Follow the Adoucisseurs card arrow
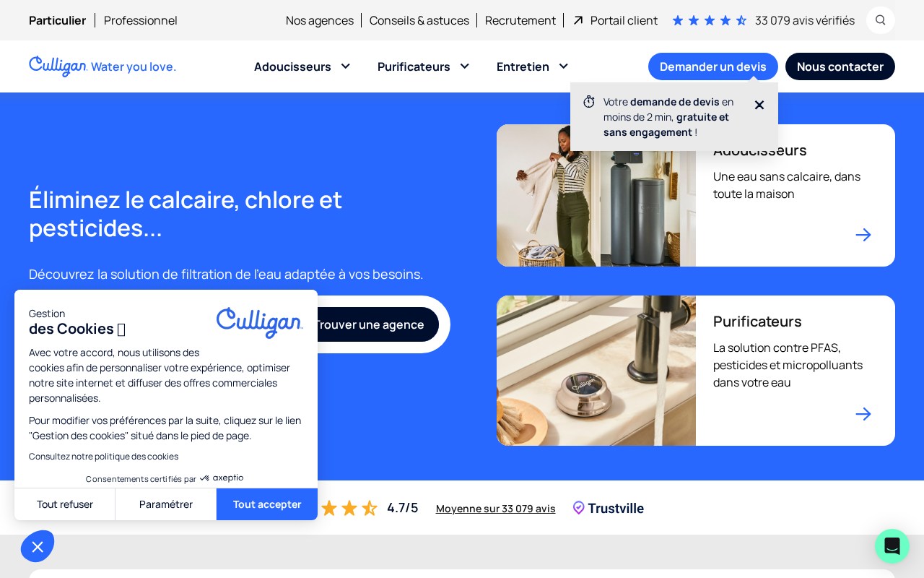924x578 pixels. (x=863, y=235)
